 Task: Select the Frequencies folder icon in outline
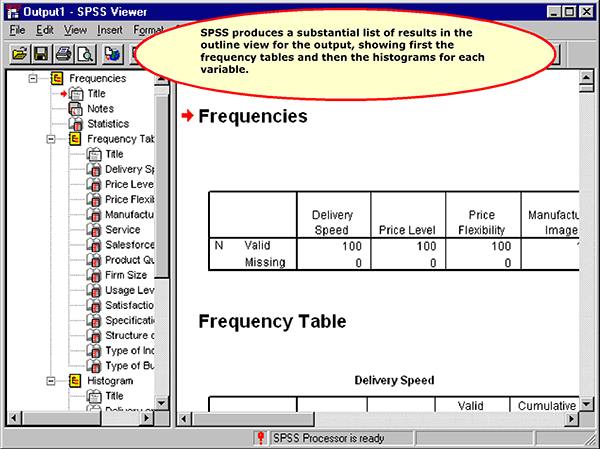point(57,78)
